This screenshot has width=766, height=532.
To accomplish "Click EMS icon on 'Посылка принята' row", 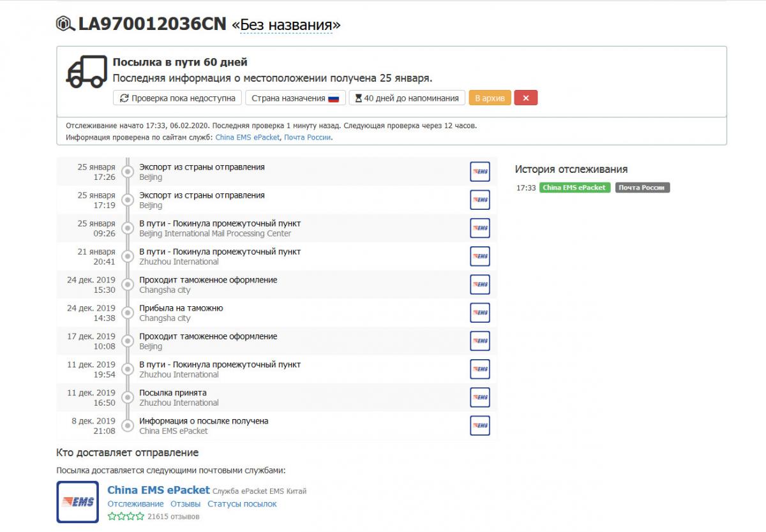I will pyautogui.click(x=480, y=397).
